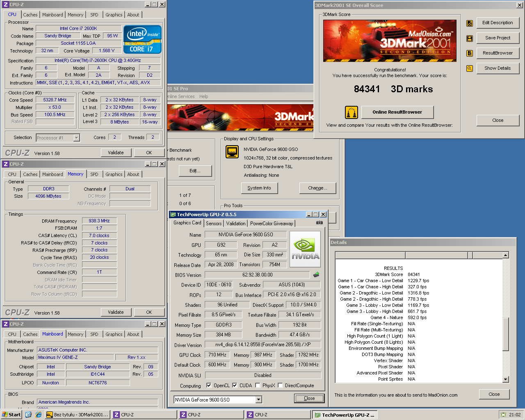Open the Sensors tab in GPU-Z

[214, 224]
